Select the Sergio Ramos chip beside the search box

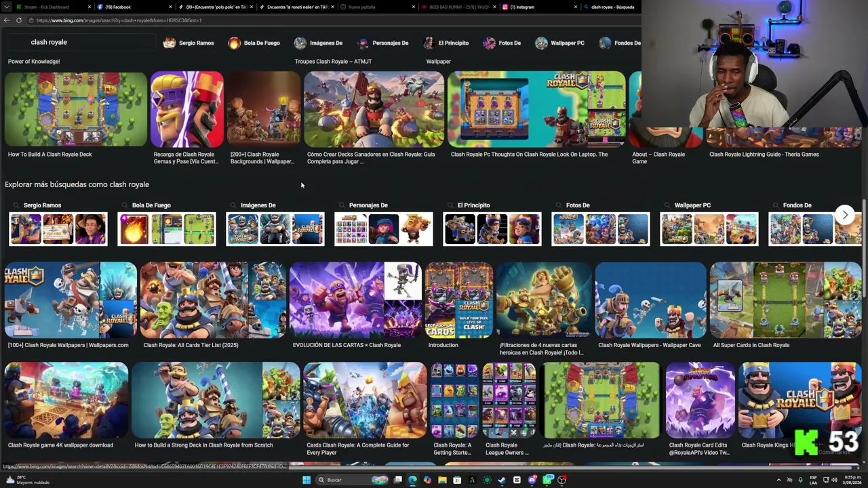click(189, 43)
